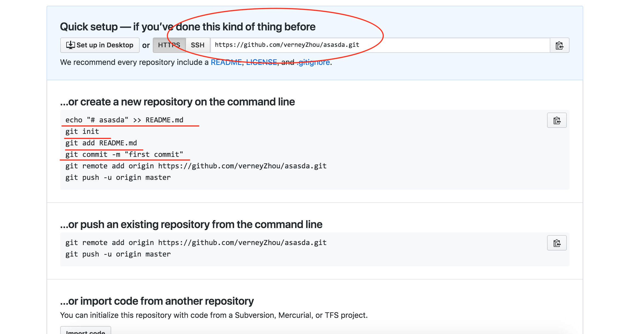Click the Subversion, Mercurial, or TFS description text
Image resolution: width=644 pixels, height=334 pixels.
pyautogui.click(x=214, y=315)
